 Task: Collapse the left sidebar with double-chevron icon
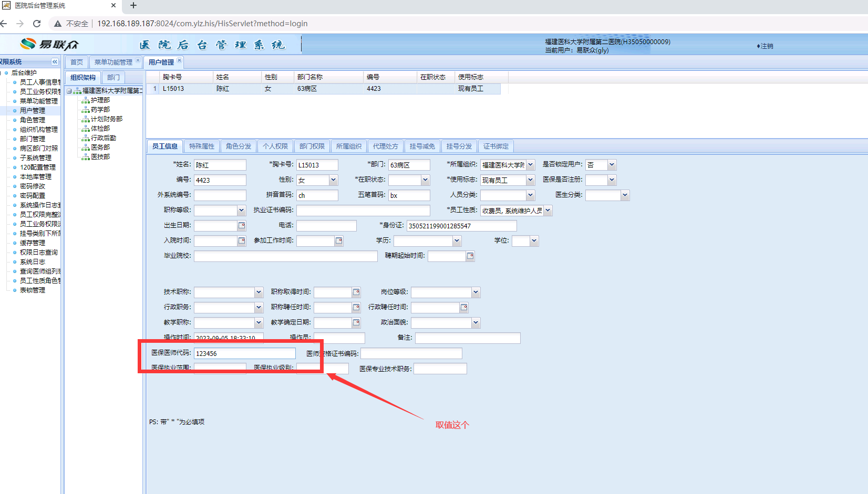55,62
